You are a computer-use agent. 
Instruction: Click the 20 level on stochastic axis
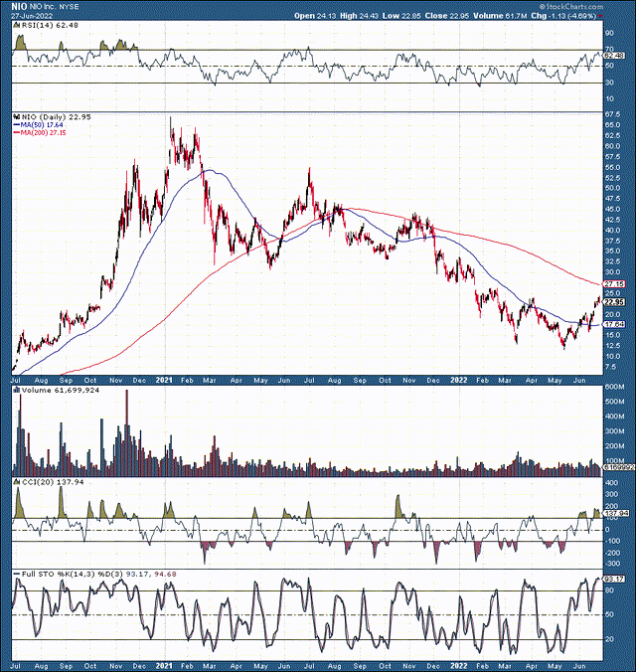[x=609, y=639]
